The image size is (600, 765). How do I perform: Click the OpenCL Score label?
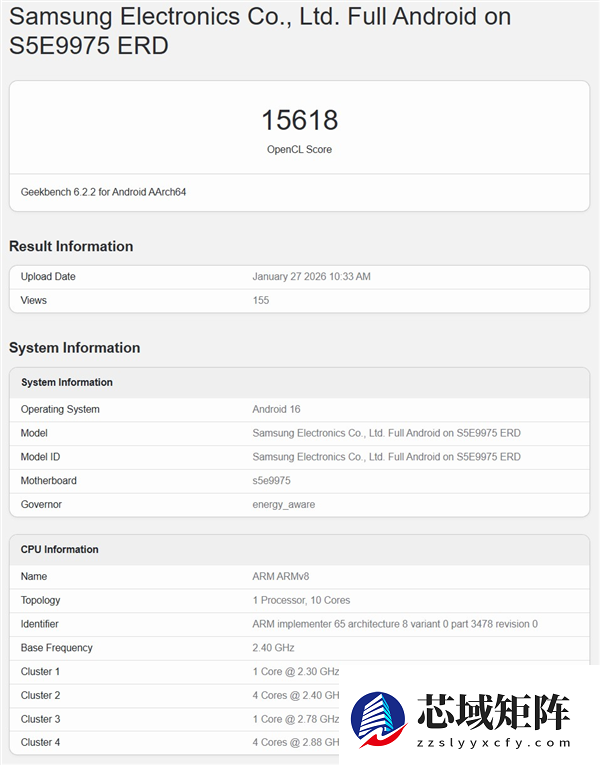[x=299, y=150]
